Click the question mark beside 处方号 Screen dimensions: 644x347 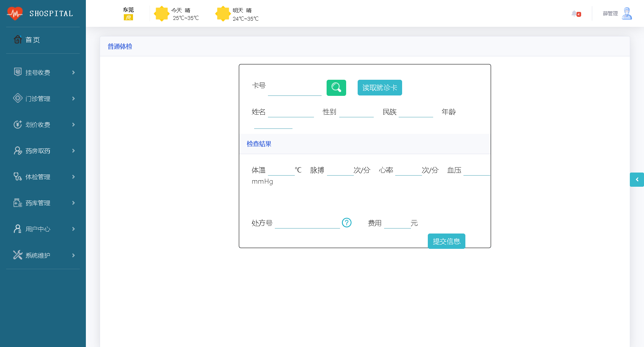pyautogui.click(x=347, y=222)
